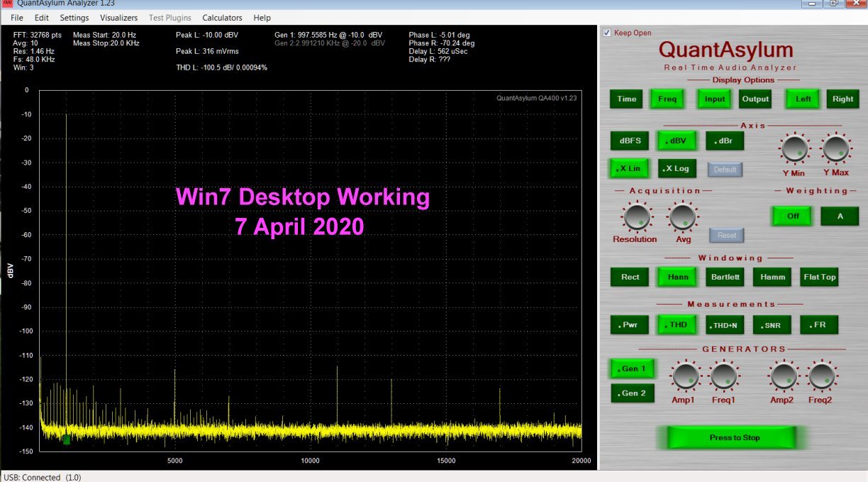Click the Freq1 knob

pos(724,376)
